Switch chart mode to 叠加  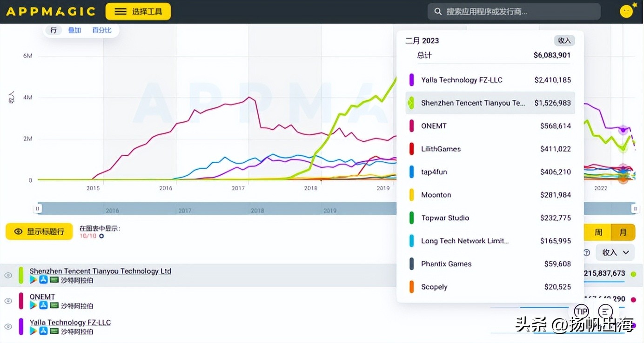coord(74,30)
